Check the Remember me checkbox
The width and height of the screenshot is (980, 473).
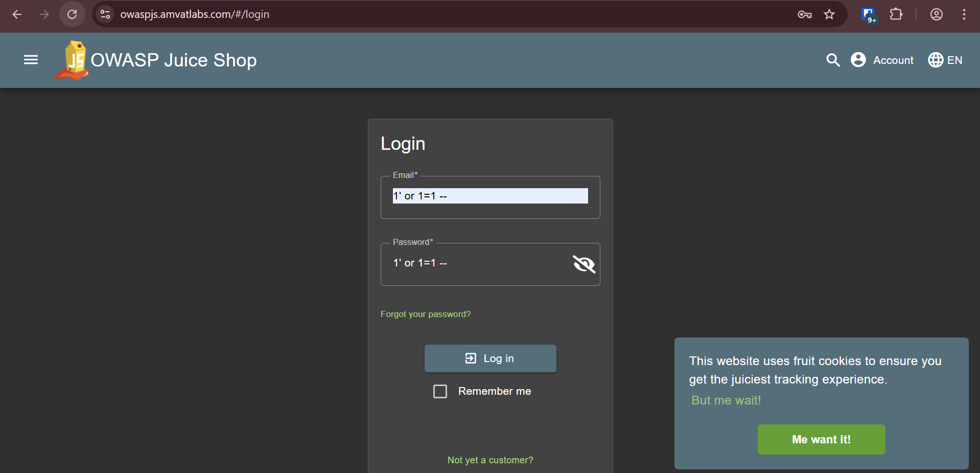[x=440, y=391]
